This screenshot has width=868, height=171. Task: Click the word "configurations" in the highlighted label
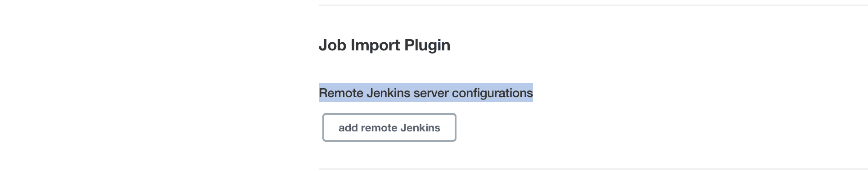coord(493,93)
